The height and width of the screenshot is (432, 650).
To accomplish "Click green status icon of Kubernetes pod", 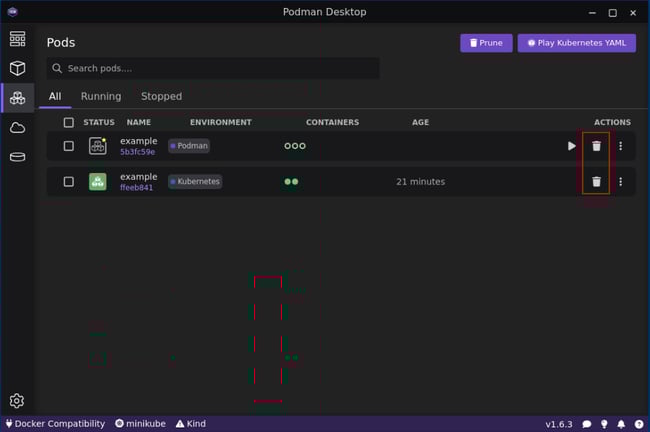I will point(98,182).
